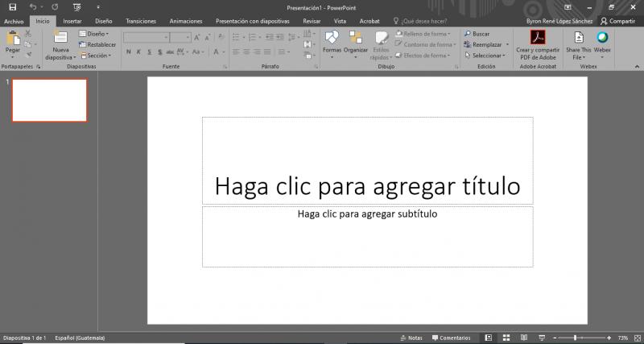Screen dimensions: 644x344
Task: Open the Formas shapes gallery
Action: (332, 37)
